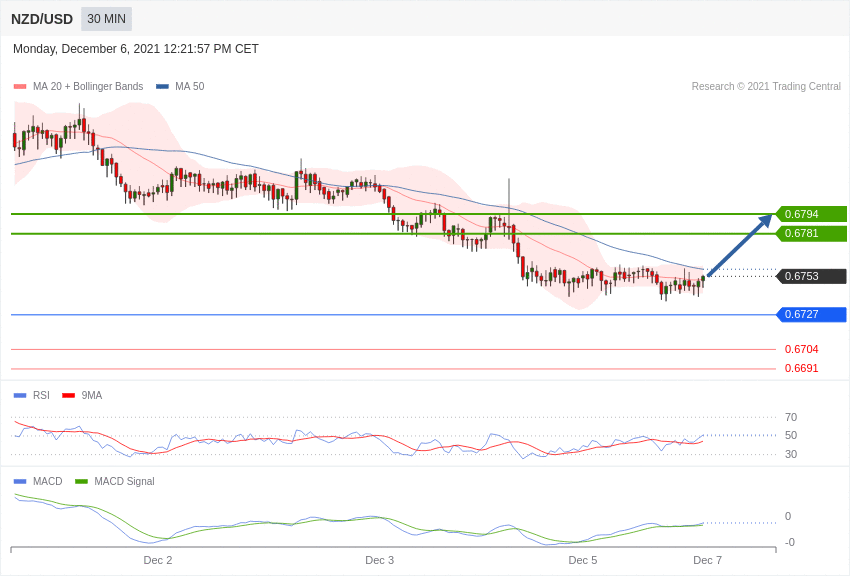This screenshot has height=576, width=850.
Task: Click the RSI 70 level label
Action: click(791, 417)
